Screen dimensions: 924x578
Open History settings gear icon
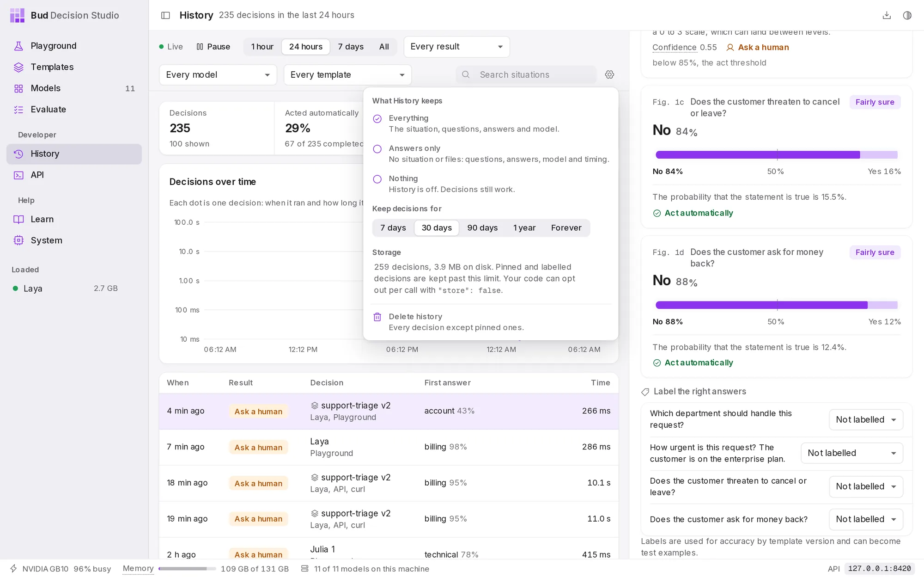609,74
